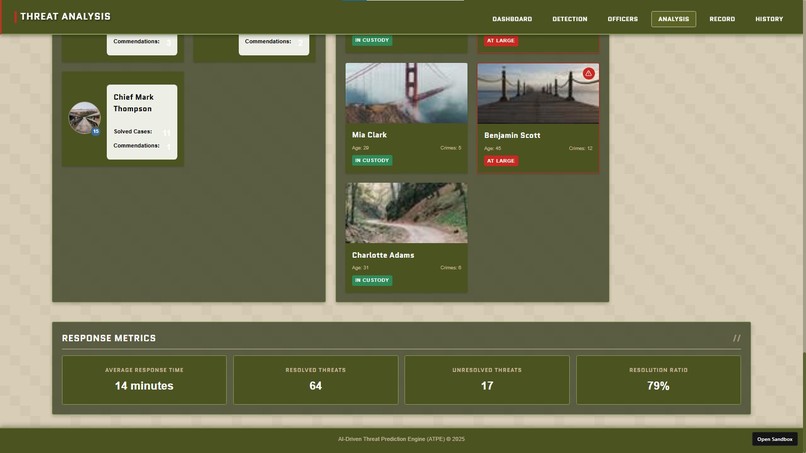
Task: Select the Charlotte Adams name
Action: 383,255
